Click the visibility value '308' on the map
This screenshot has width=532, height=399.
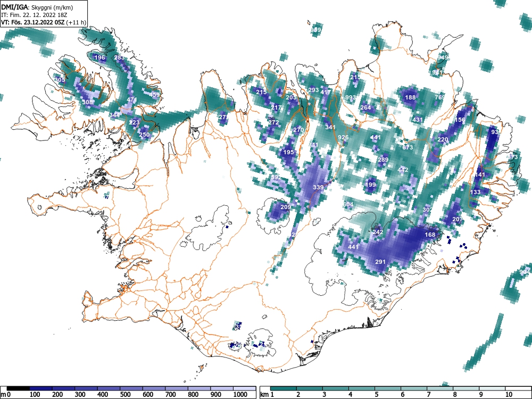click(x=87, y=102)
